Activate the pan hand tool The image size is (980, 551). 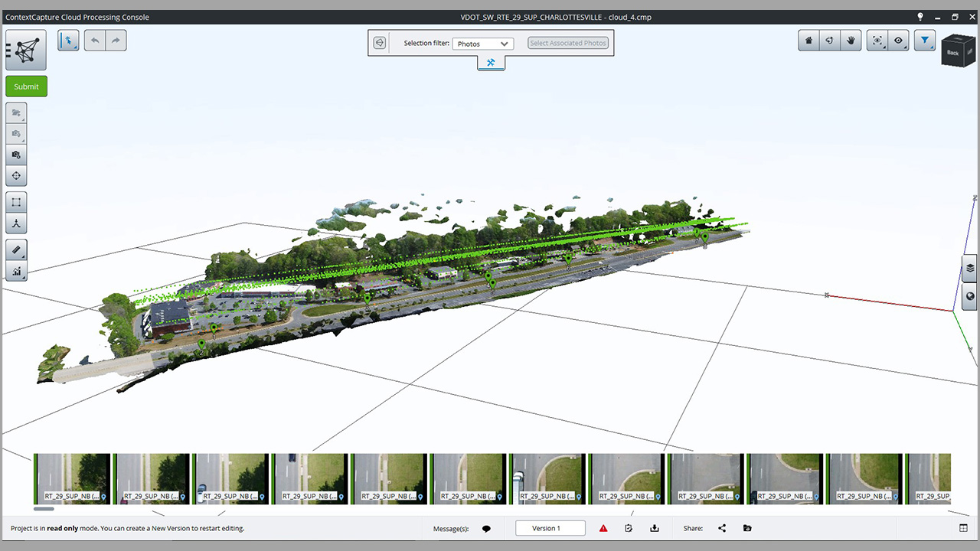coord(851,41)
